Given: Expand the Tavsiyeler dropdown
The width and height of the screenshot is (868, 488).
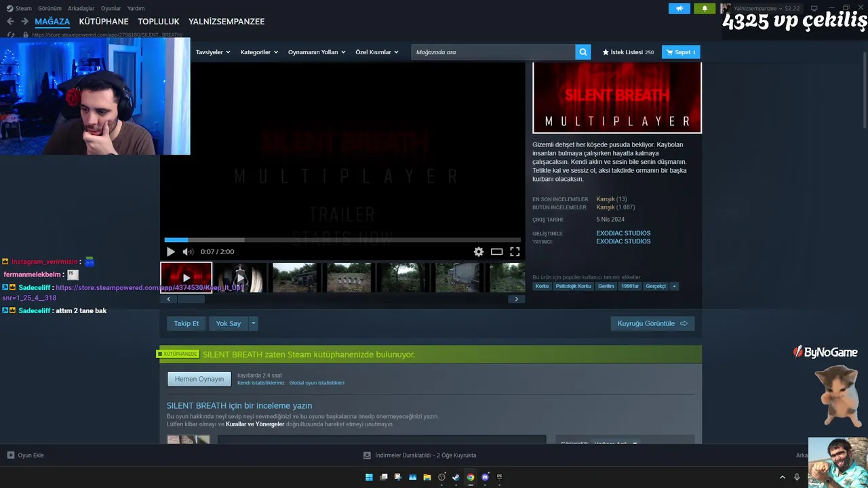Looking at the screenshot, I should (x=213, y=52).
